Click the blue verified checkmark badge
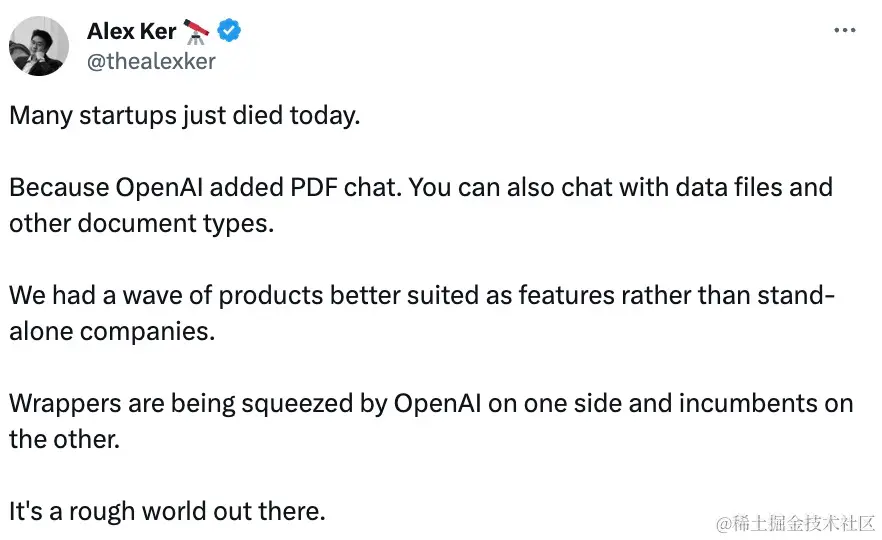 pos(229,30)
